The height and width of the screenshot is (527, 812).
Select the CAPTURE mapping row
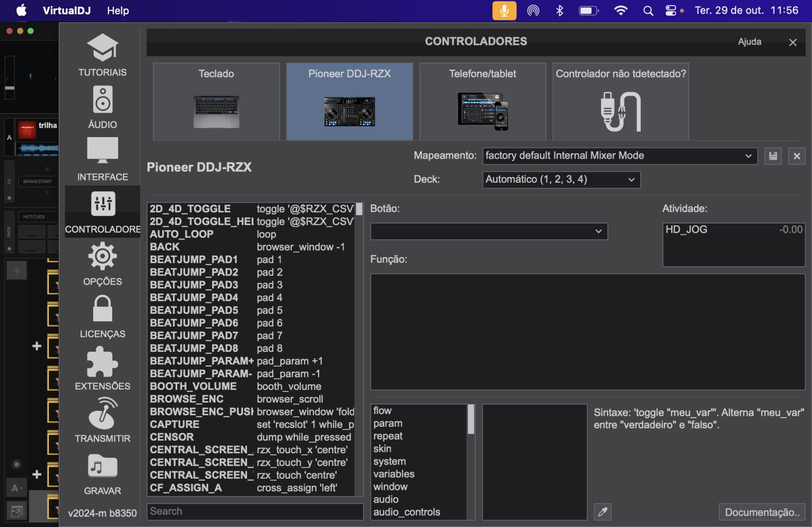coord(251,425)
